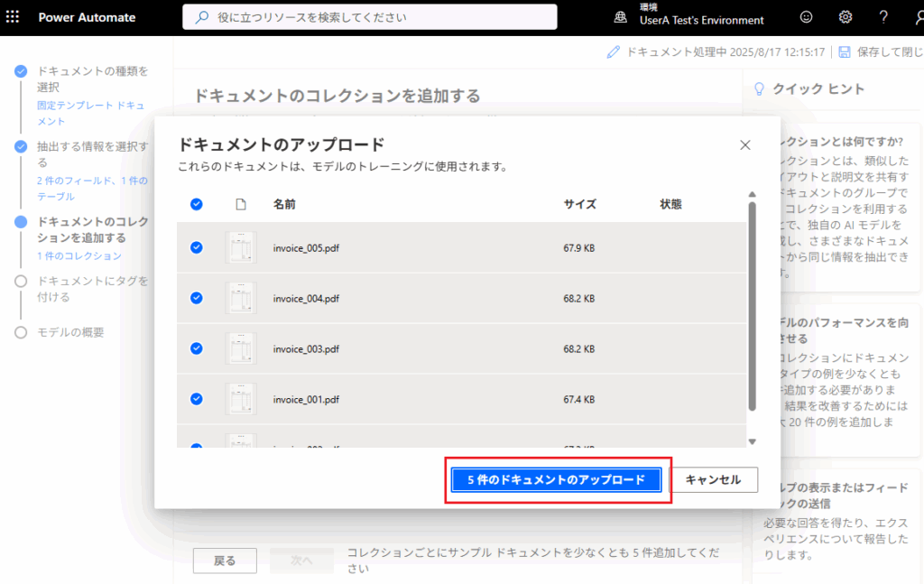Go to ドキュメントにタグを付ける step
This screenshot has height=584, width=924.
93,289
